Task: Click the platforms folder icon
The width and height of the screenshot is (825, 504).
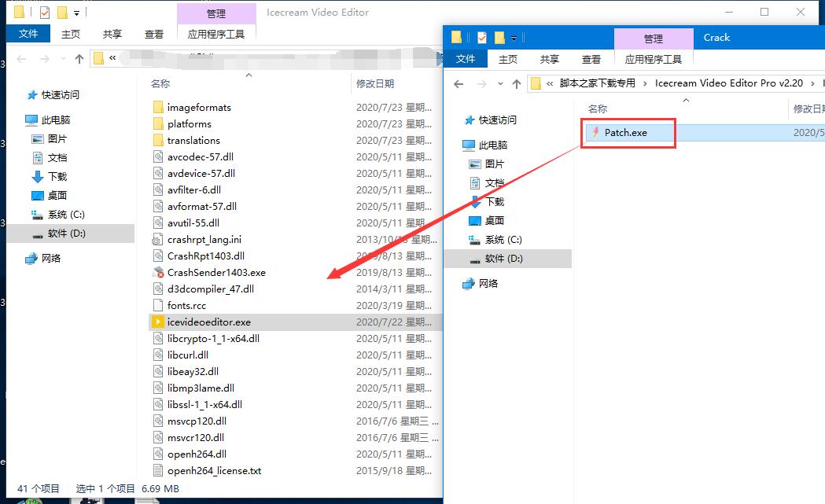Action: pyautogui.click(x=158, y=123)
